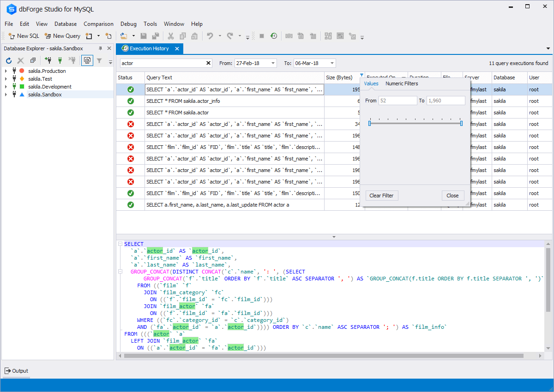The width and height of the screenshot is (554, 392).
Task: Create a new database connection
Action: click(48, 60)
